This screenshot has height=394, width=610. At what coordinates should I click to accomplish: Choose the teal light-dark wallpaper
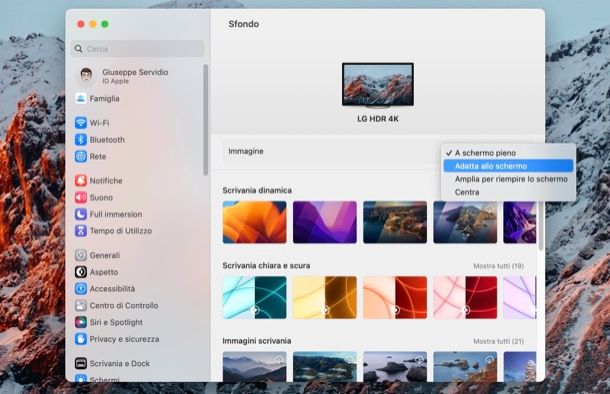tap(254, 298)
